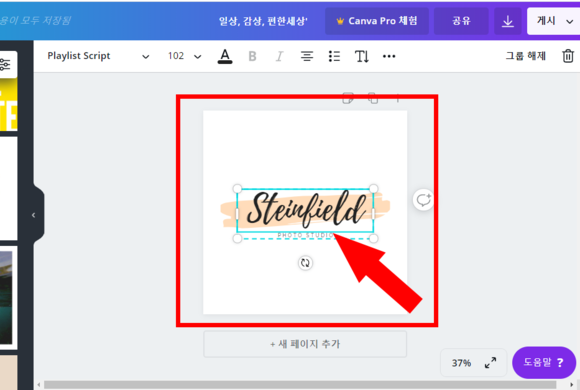Click the Steinfield script text
Screen dimensions: 580x390
tap(305, 210)
